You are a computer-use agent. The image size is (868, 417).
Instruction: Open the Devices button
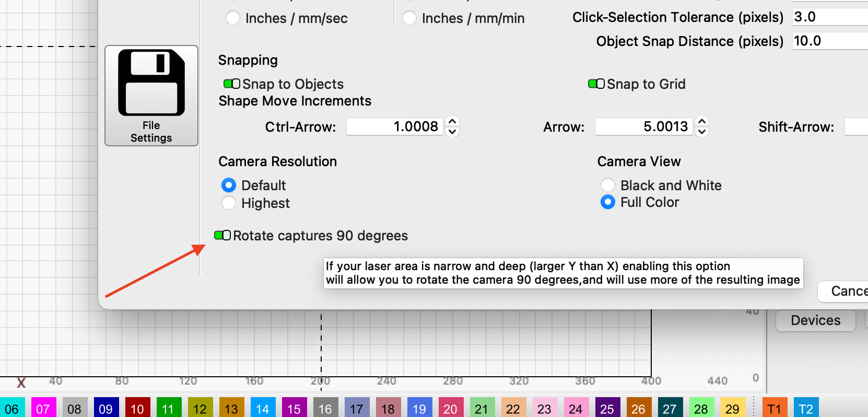click(815, 320)
